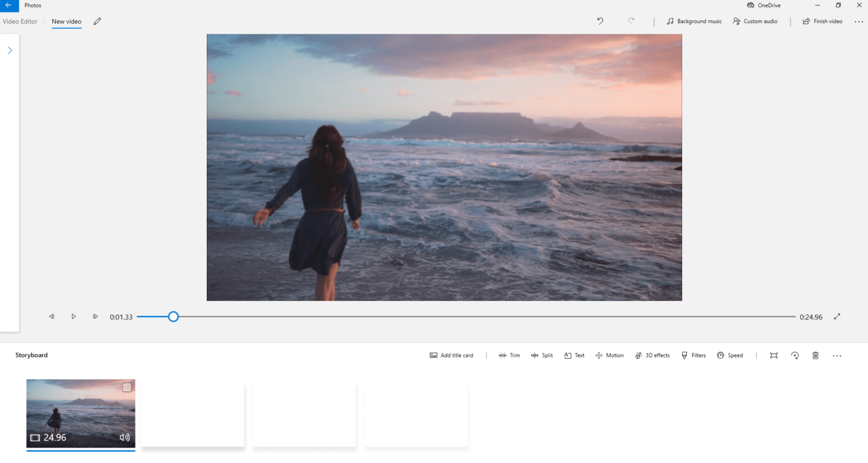The image size is (868, 463).
Task: Click the Video Editor breadcrumb
Action: tap(20, 21)
